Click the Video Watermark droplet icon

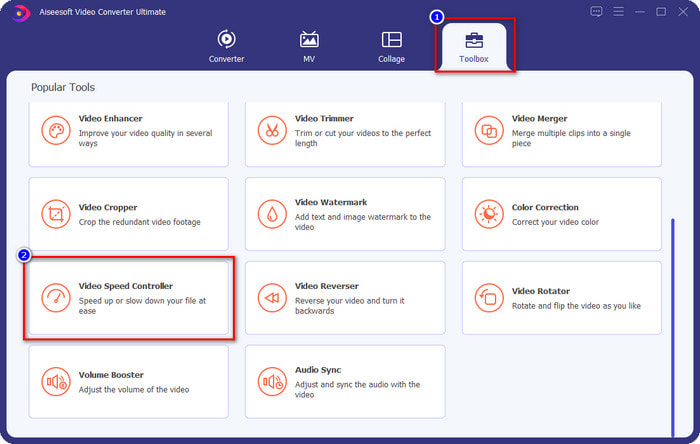[x=271, y=214]
